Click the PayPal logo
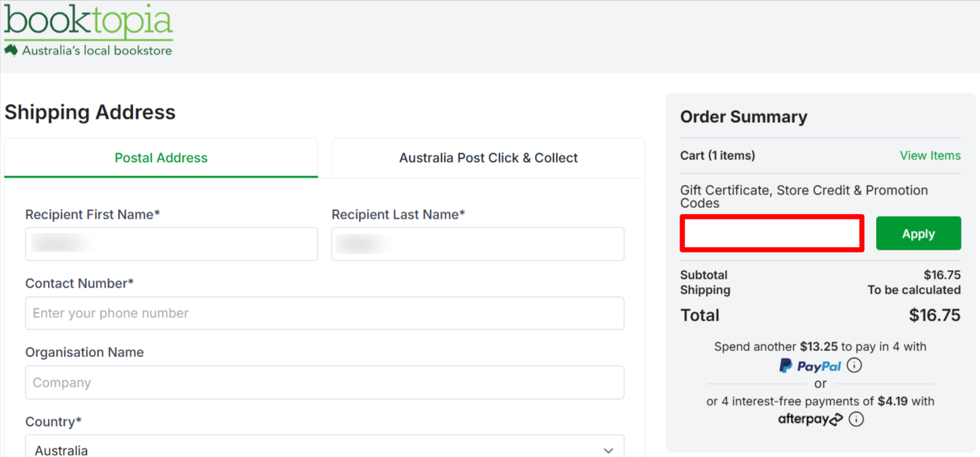The width and height of the screenshot is (980, 457). click(810, 366)
